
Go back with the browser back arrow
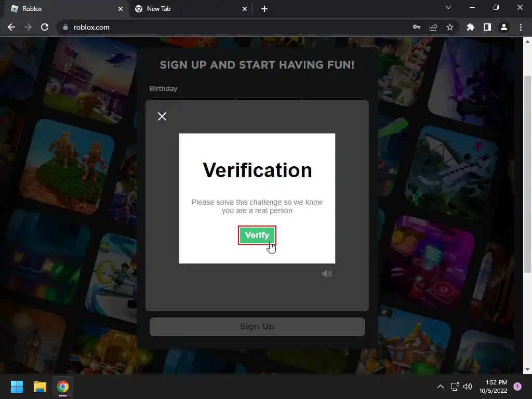coord(11,27)
